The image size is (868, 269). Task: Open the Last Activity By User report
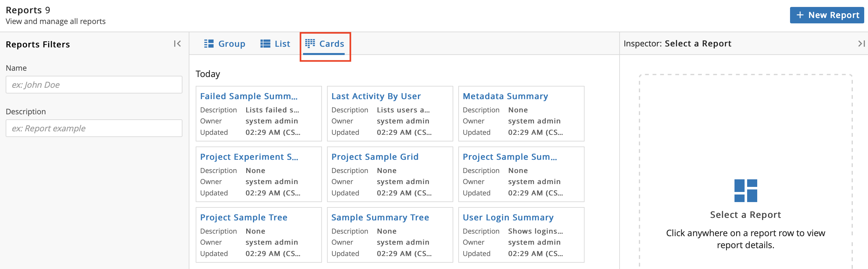[376, 96]
